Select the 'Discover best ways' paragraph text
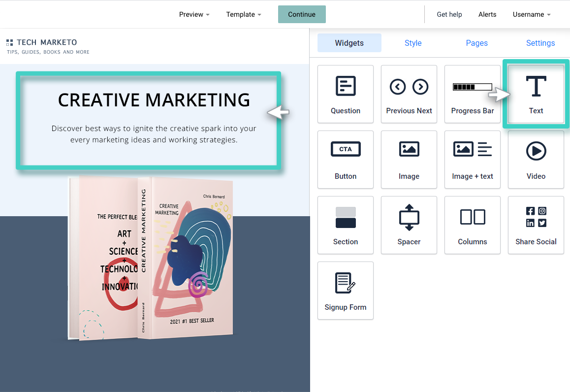 154,134
